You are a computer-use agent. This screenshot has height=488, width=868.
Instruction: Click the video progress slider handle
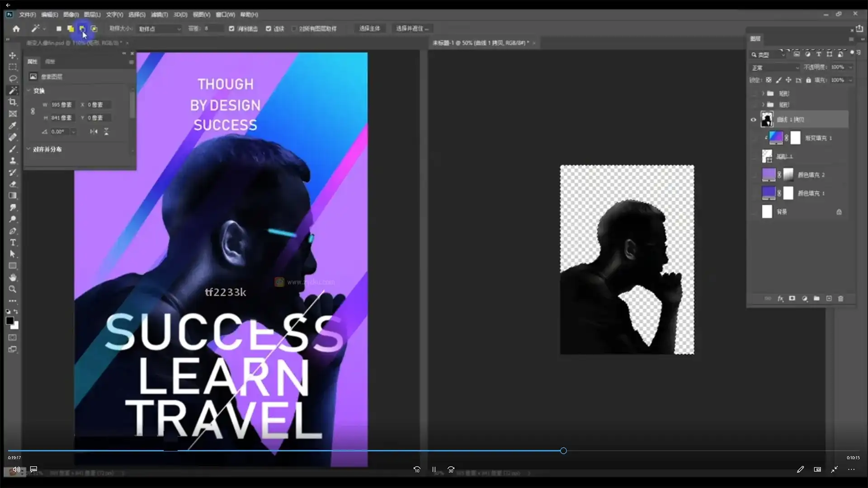[x=563, y=450]
